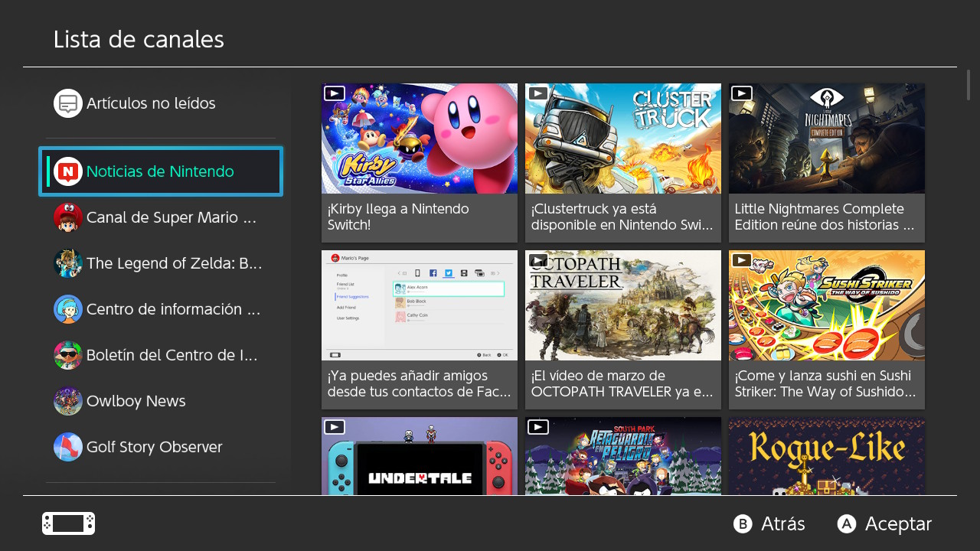
Task: Click headline '¡Kirby llega a Nintendo Switch!'
Action: (x=398, y=217)
